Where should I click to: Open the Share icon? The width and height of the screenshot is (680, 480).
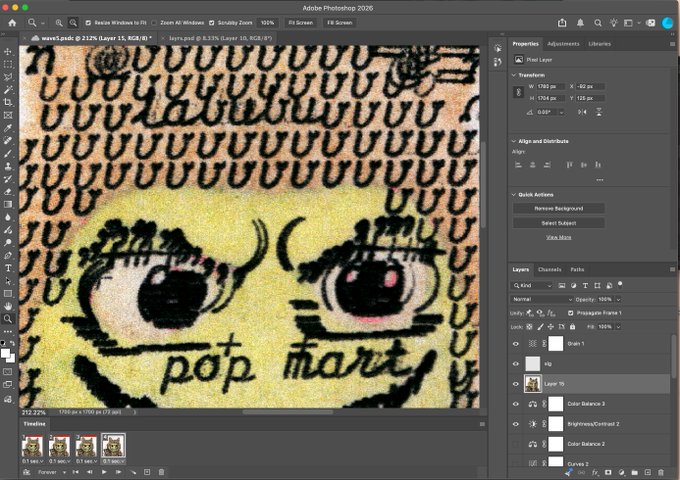pos(562,23)
